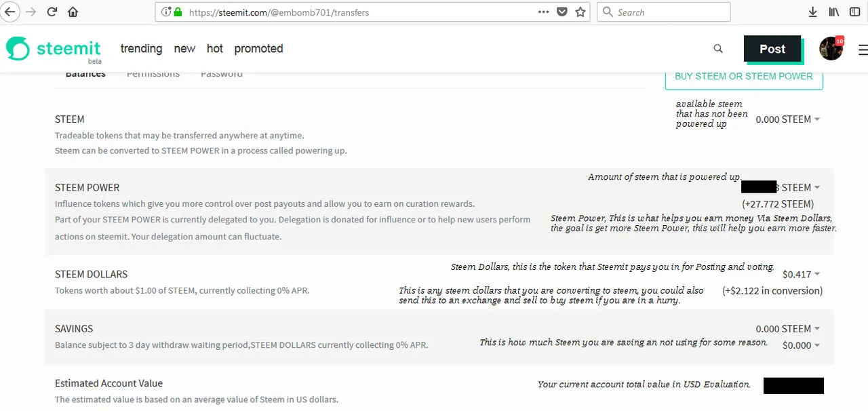Screen dimensions: 868x411
Task: Click the browser back arrow button
Action: pyautogui.click(x=9, y=12)
